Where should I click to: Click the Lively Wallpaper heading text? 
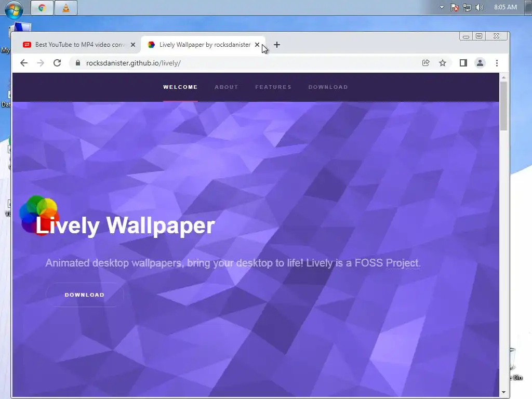[x=125, y=225]
